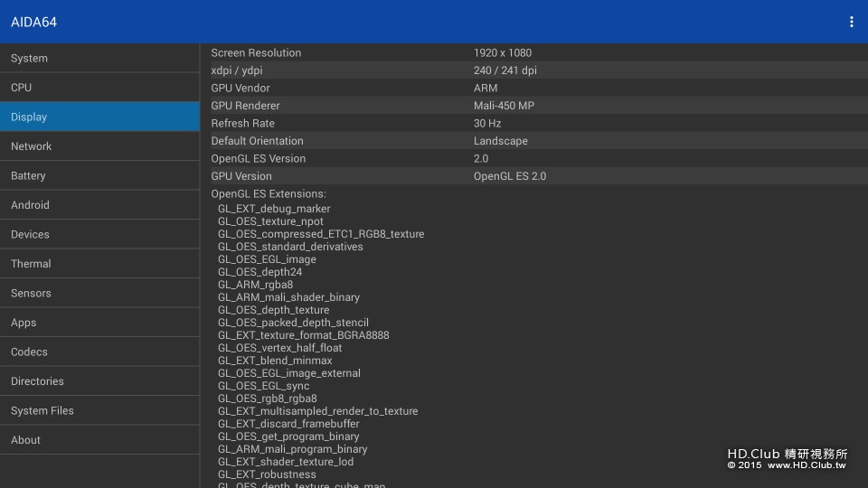The width and height of the screenshot is (868, 488).
Task: Select GL_EXT_shader_texture_lod entry
Action: coord(286,462)
